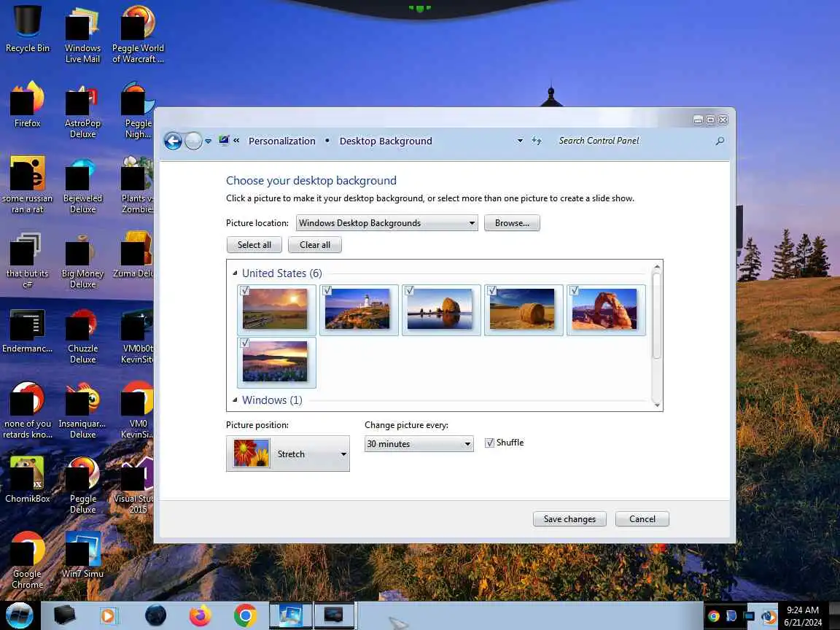Open the Firefox desktop shortcut
The height and width of the screenshot is (630, 840).
point(27,104)
